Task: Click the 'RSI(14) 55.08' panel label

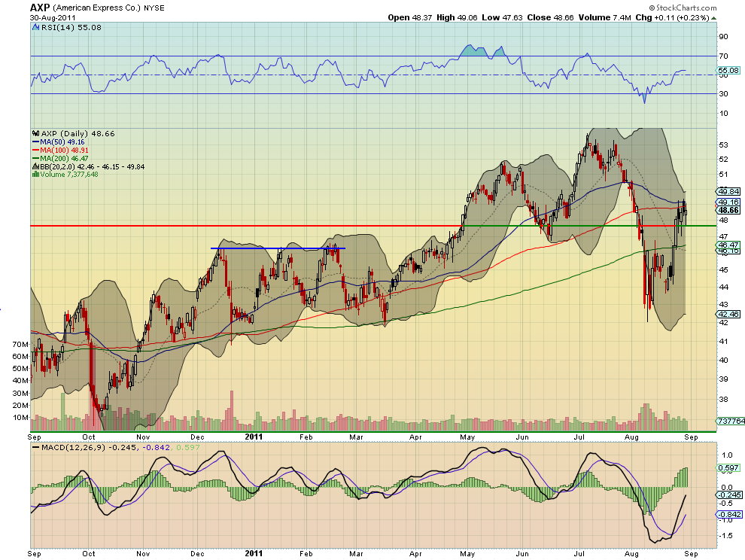Action: tap(71, 28)
